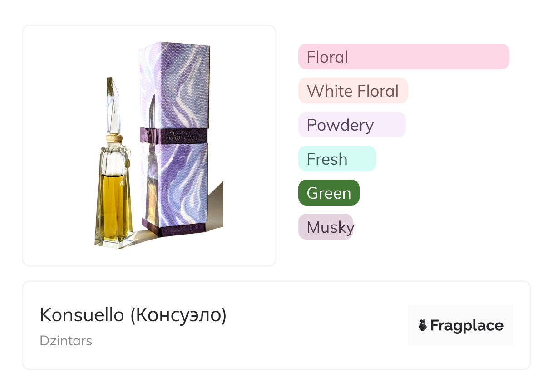This screenshot has width=553, height=392.
Task: Choose the dark Green accord tag
Action: 329,193
